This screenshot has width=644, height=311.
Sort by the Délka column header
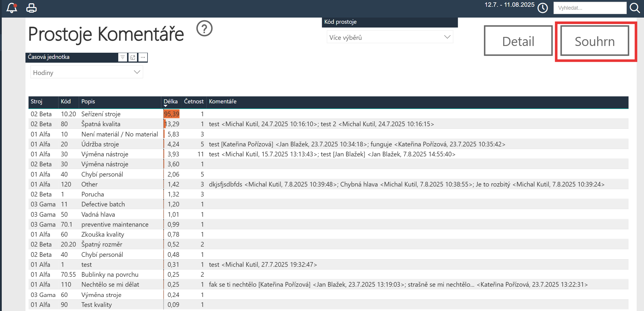(x=171, y=101)
